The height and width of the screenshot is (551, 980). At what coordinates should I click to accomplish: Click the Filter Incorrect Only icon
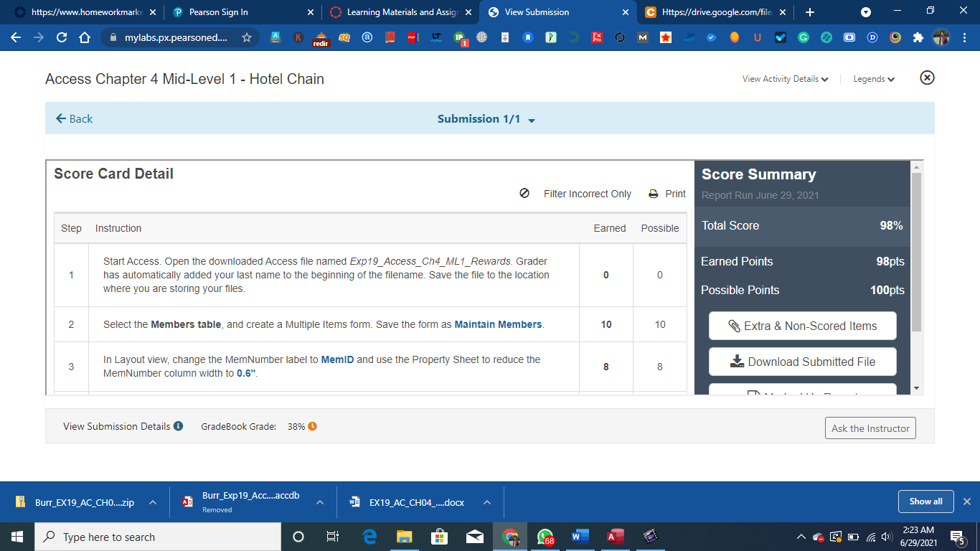524,193
